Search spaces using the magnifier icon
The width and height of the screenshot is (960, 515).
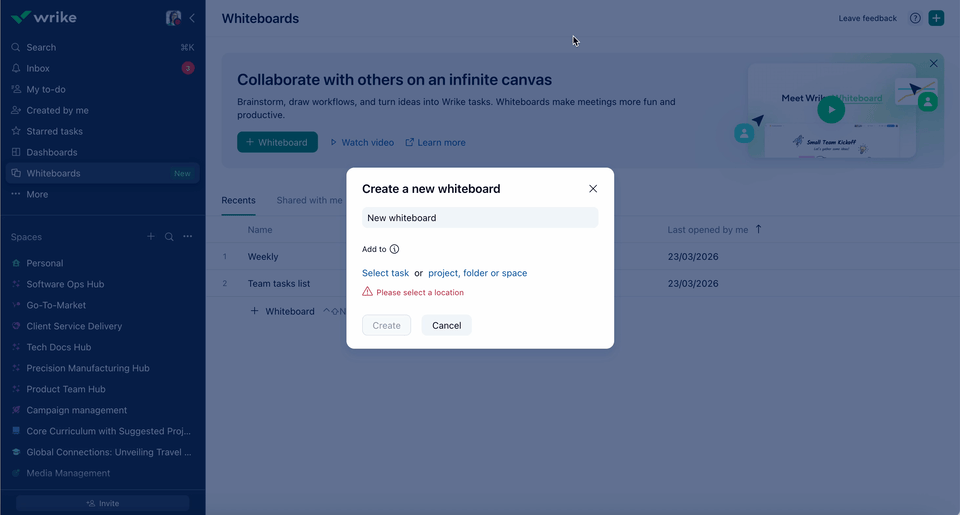tap(169, 237)
